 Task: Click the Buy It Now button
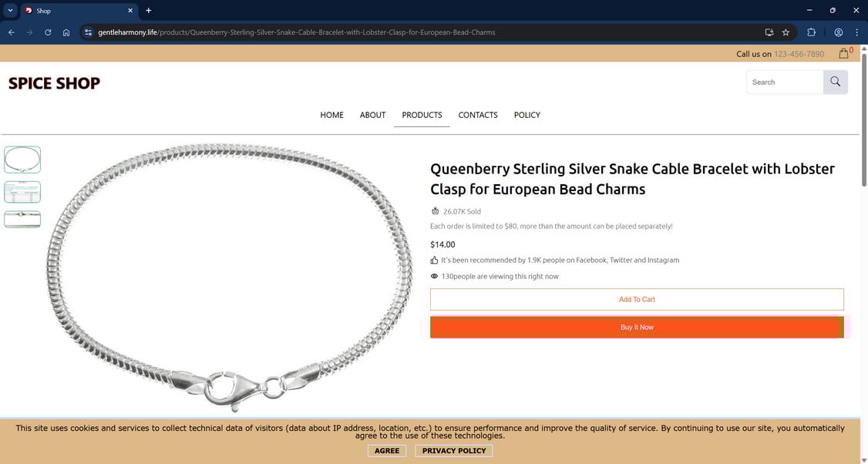pyautogui.click(x=637, y=328)
